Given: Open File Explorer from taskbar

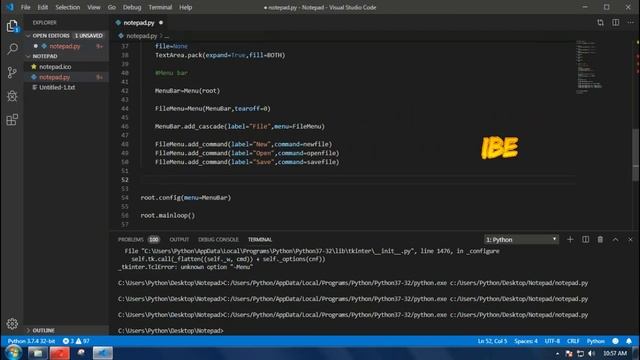Looking at the screenshot, I should pos(38,353).
